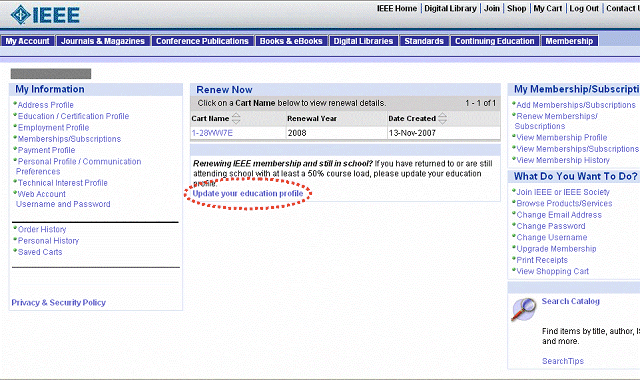View Order History
640x380 pixels.
(42, 229)
